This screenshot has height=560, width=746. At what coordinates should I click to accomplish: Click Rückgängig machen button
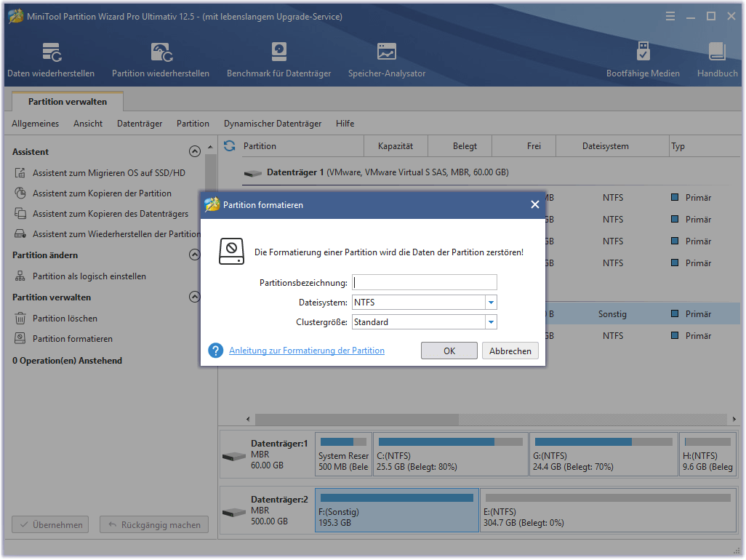154,525
